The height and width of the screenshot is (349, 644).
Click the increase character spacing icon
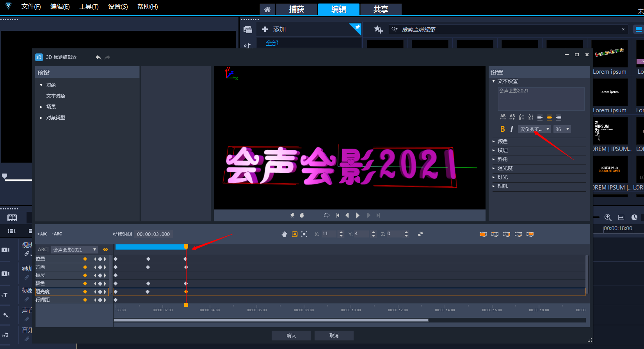[x=503, y=117]
